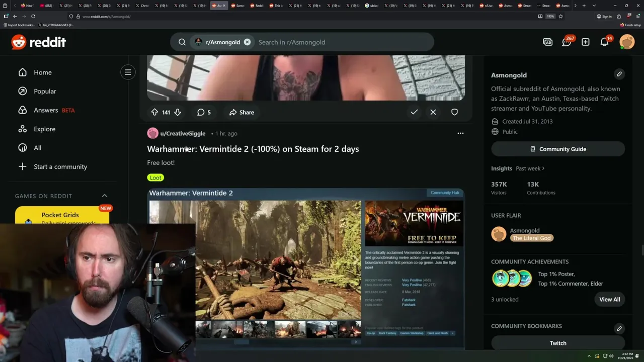Open the Reddit logo home link
Screen dimensions: 644x362
click(x=39, y=42)
